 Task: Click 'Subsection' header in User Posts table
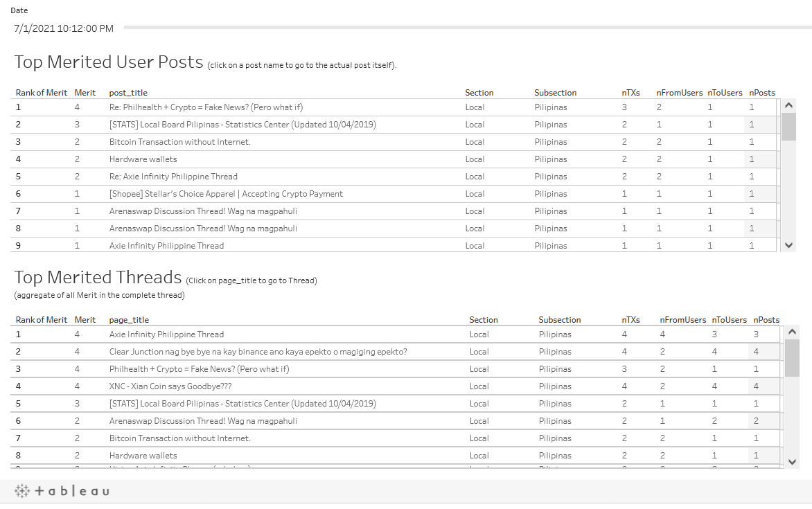(x=555, y=93)
